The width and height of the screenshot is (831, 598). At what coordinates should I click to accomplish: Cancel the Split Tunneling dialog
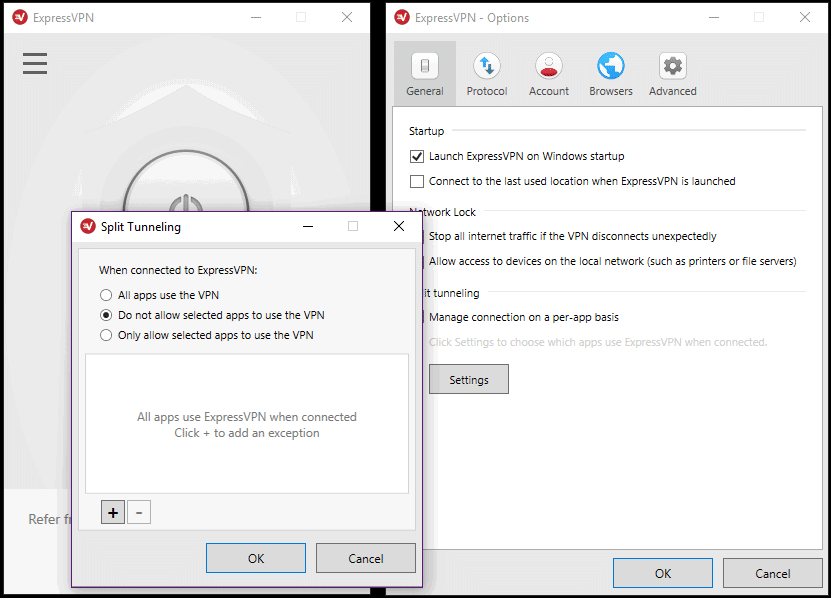(x=366, y=558)
